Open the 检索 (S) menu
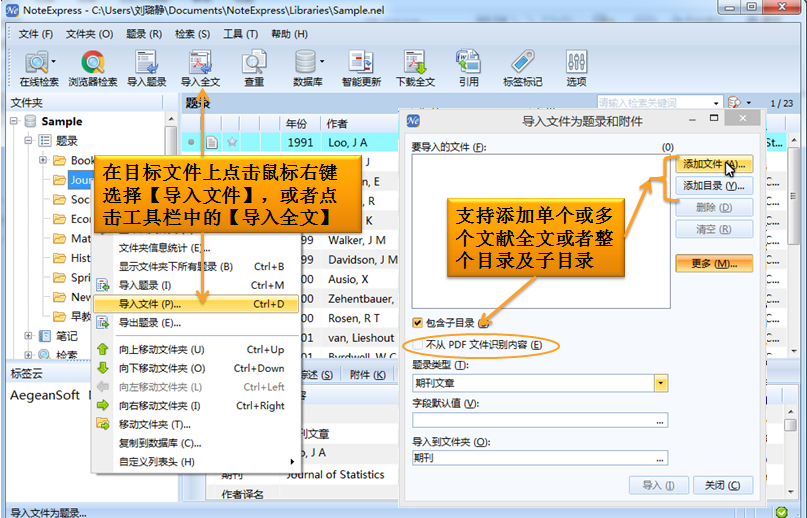The image size is (807, 518). click(192, 34)
